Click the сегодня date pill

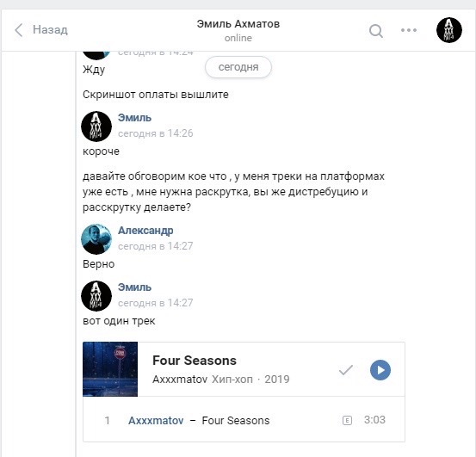[238, 67]
